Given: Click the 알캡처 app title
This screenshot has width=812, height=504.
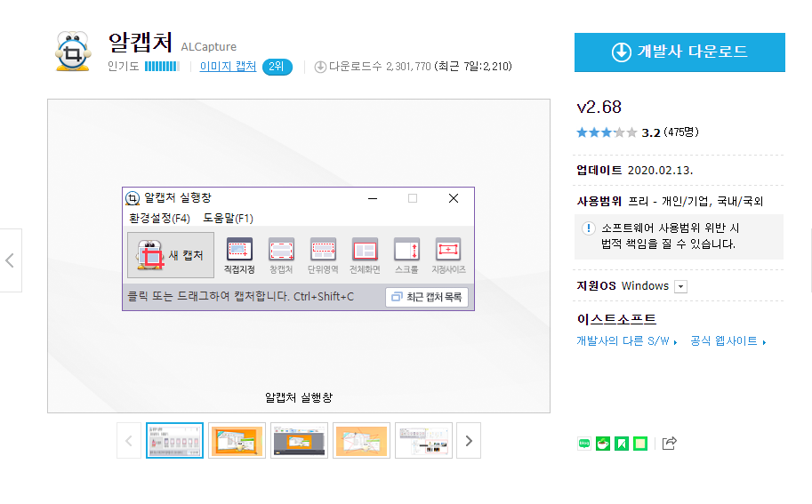Looking at the screenshot, I should point(140,43).
